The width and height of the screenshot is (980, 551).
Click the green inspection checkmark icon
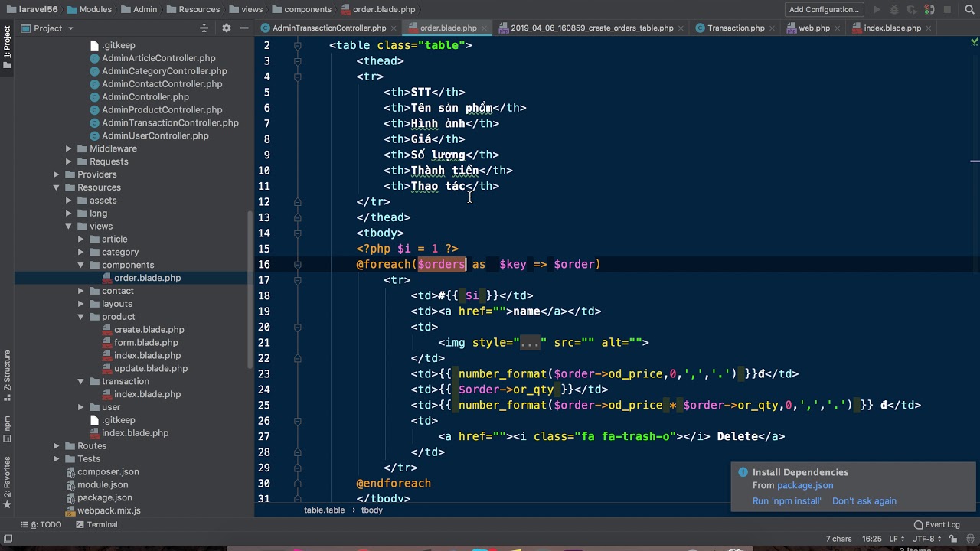pyautogui.click(x=974, y=42)
